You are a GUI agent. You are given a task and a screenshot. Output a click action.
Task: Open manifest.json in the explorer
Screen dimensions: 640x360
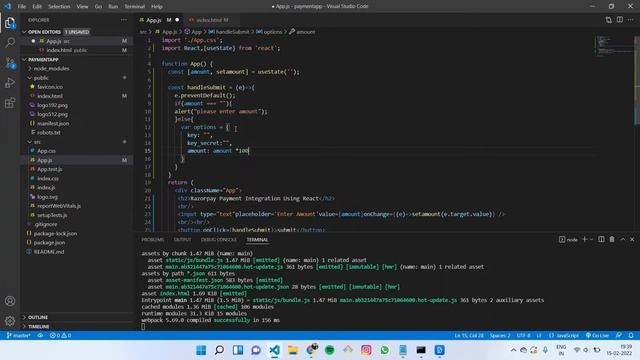click(53, 123)
